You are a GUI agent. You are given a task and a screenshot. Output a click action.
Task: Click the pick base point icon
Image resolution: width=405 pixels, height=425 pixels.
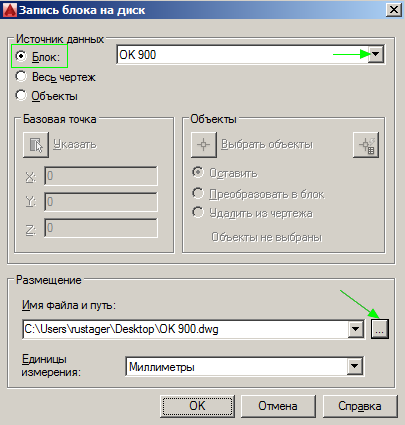coord(36,145)
